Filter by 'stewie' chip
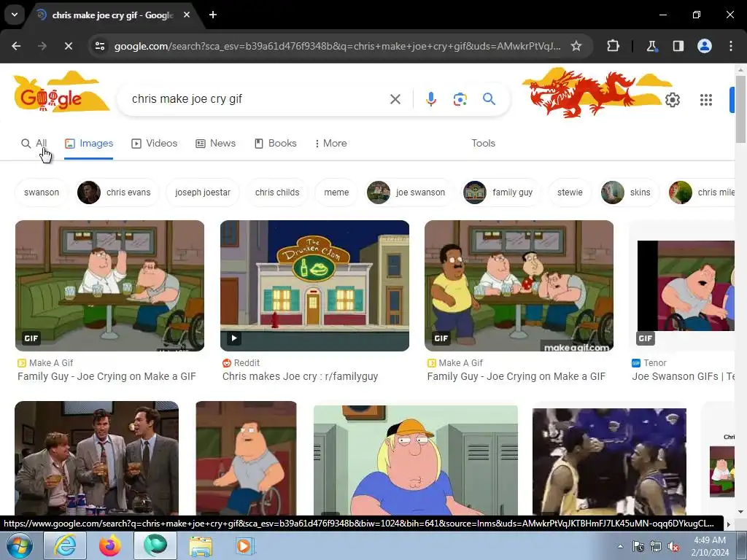Screen dimensions: 747x560 click(570, 192)
